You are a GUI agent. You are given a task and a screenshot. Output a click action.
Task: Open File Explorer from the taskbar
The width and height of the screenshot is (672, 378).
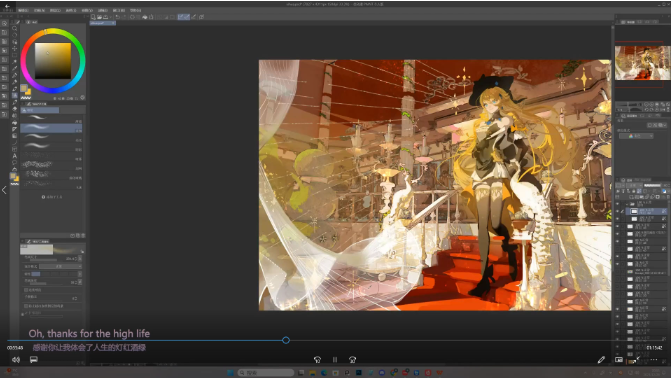click(312, 373)
